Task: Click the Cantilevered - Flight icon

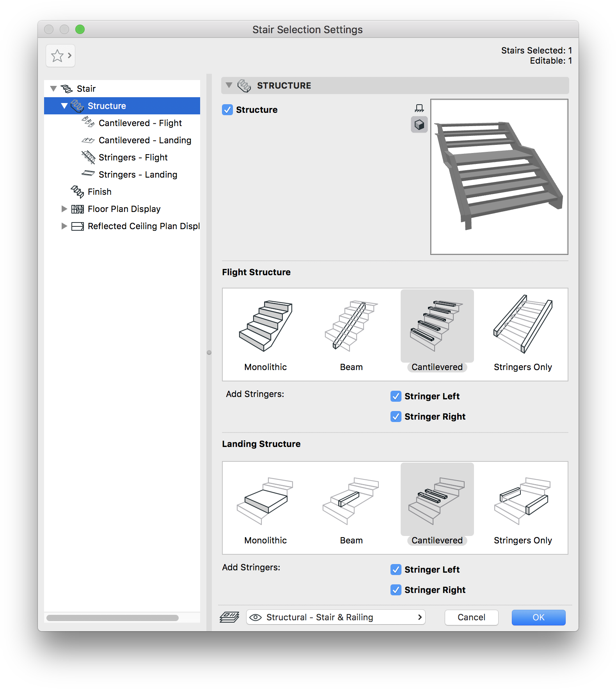Action: point(88,122)
